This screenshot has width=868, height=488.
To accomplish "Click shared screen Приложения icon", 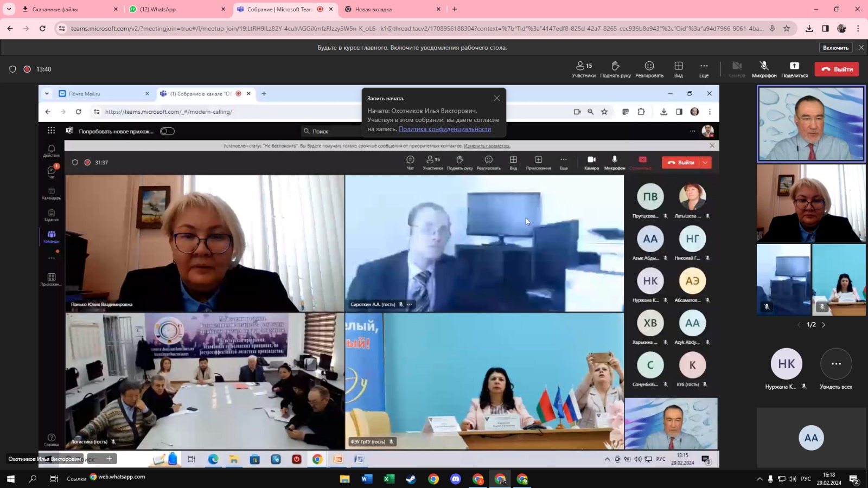I will coord(538,162).
